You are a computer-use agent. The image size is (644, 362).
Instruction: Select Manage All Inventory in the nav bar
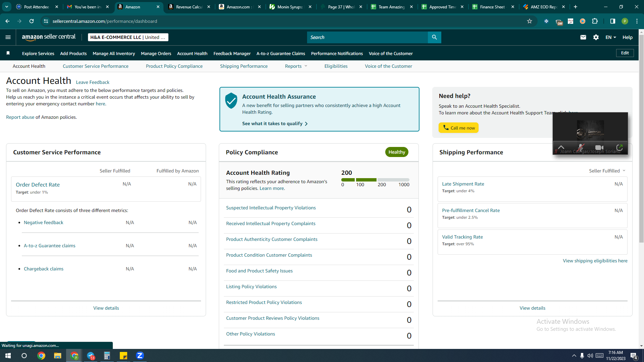click(114, 53)
